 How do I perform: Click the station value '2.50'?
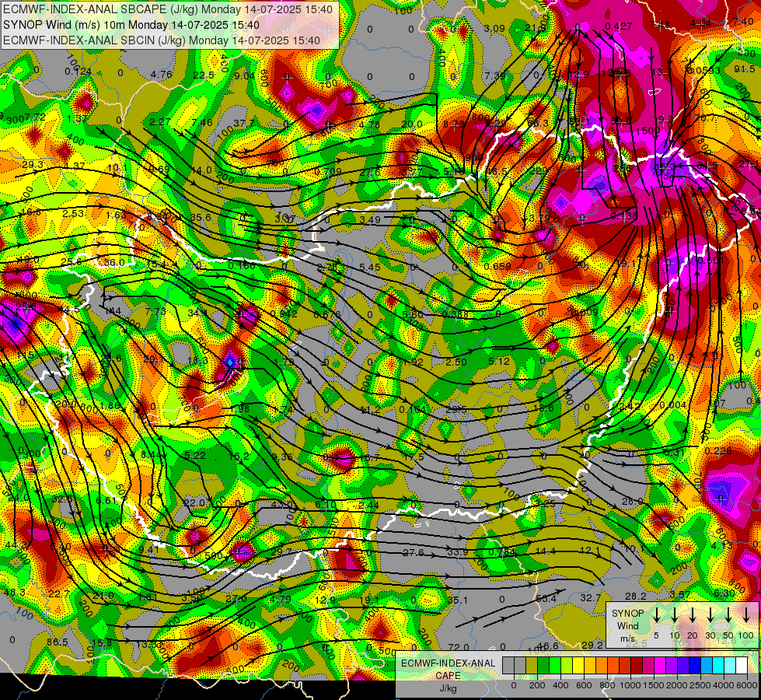coord(456,362)
